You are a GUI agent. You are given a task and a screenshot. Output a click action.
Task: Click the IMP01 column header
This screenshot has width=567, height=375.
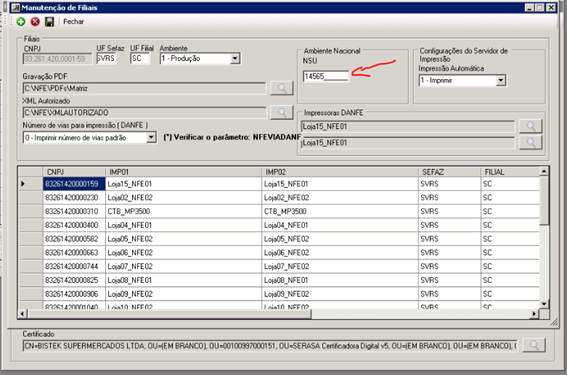pyautogui.click(x=183, y=172)
